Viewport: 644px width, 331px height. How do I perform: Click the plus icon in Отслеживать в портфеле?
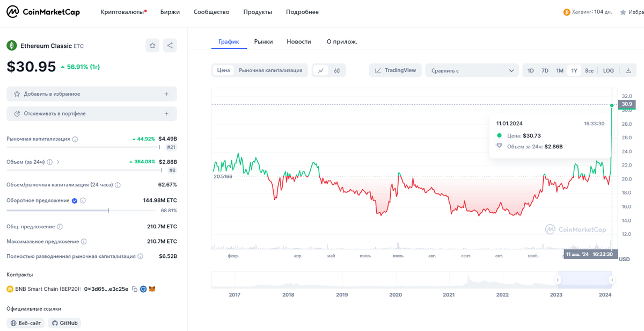(166, 114)
